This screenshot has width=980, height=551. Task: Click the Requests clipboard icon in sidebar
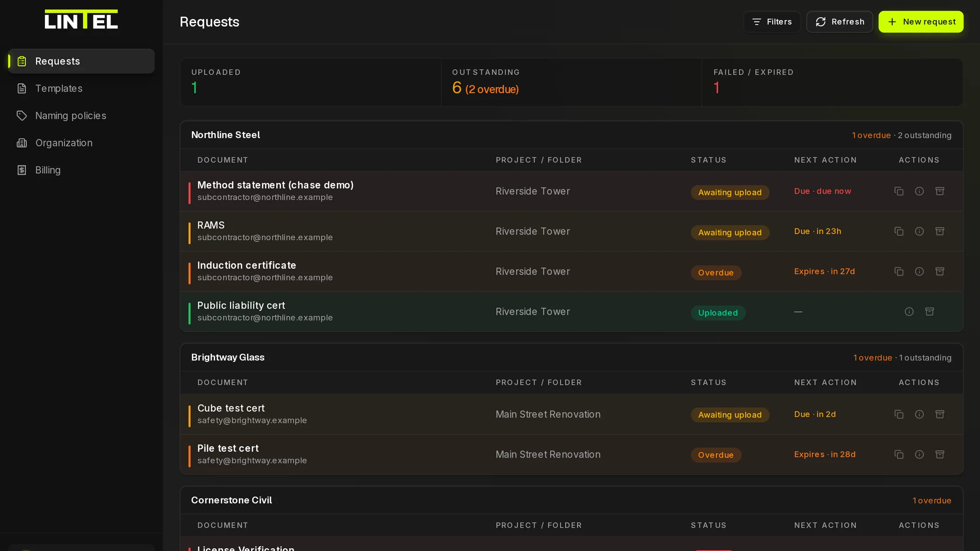[22, 61]
